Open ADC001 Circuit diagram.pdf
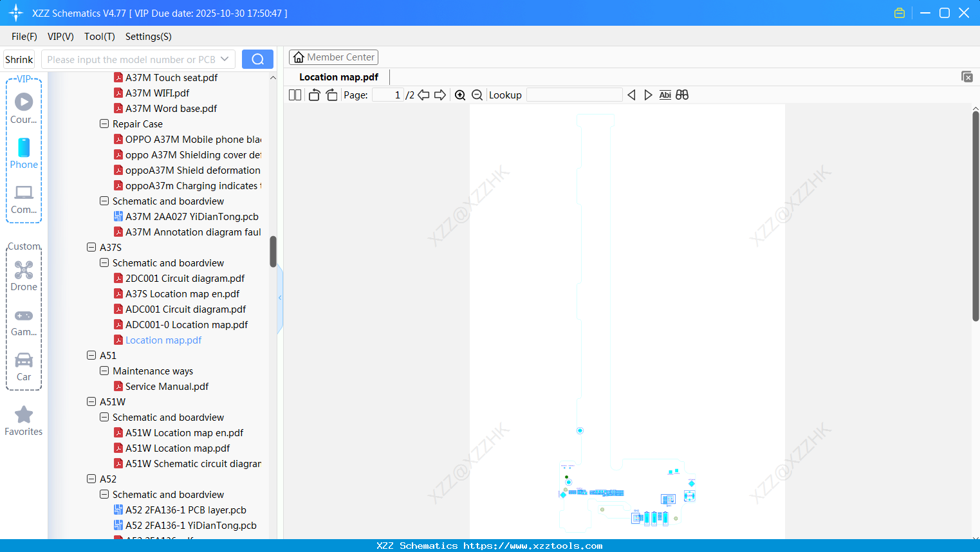This screenshot has height=552, width=980. point(186,309)
